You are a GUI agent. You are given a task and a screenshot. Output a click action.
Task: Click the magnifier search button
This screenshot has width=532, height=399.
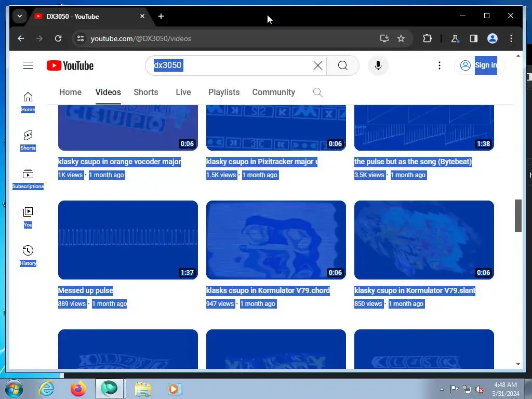(343, 65)
